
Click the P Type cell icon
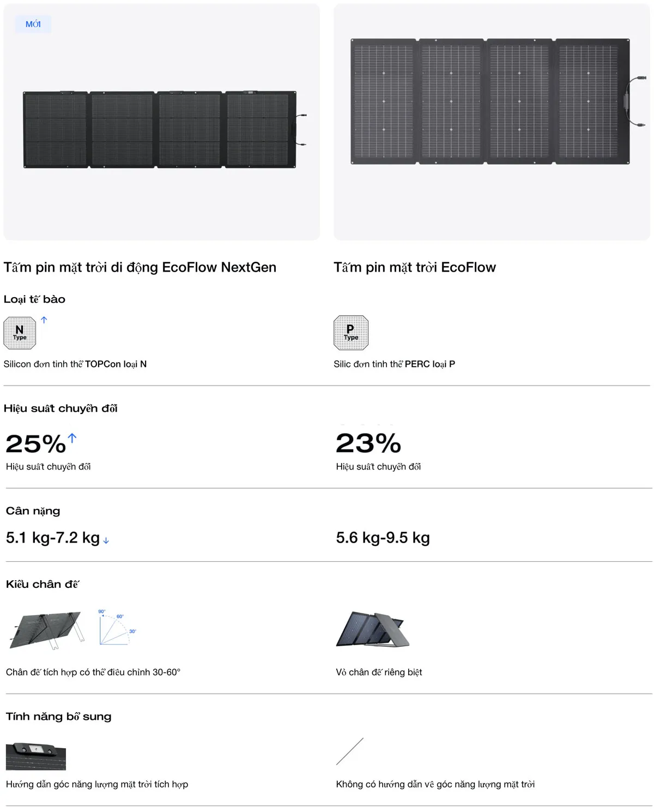point(351,333)
